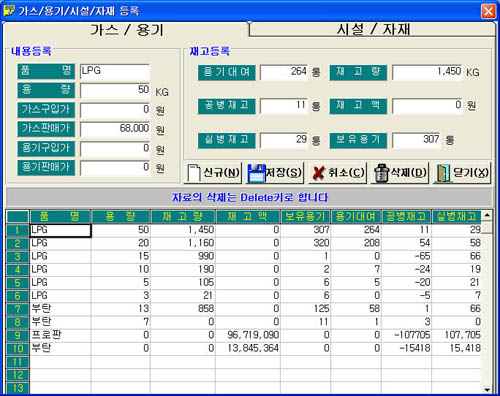Click the 96,719,090 stock amount cell
The height and width of the screenshot is (396, 500).
248,335
